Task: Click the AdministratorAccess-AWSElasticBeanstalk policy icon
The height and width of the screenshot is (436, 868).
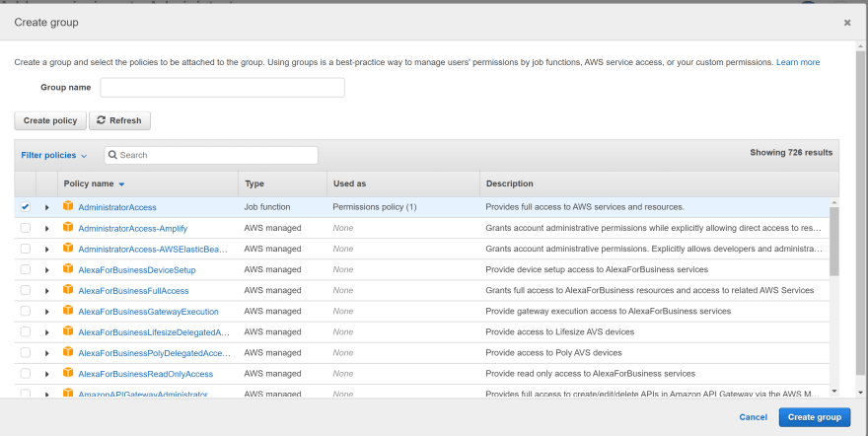Action: (68, 248)
